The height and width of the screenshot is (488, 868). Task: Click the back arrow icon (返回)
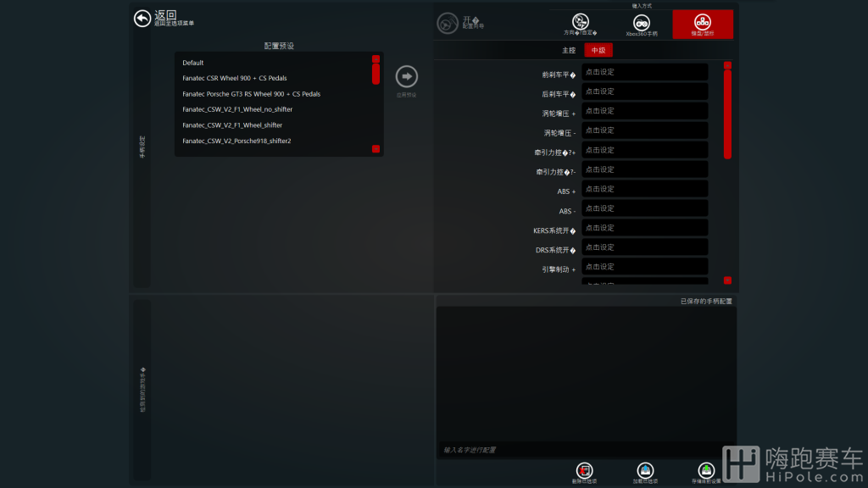click(x=142, y=19)
